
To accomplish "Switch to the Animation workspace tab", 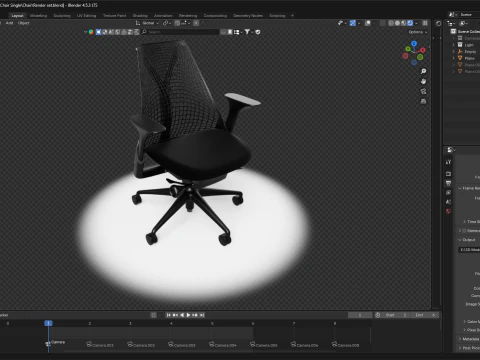I will coord(163,16).
